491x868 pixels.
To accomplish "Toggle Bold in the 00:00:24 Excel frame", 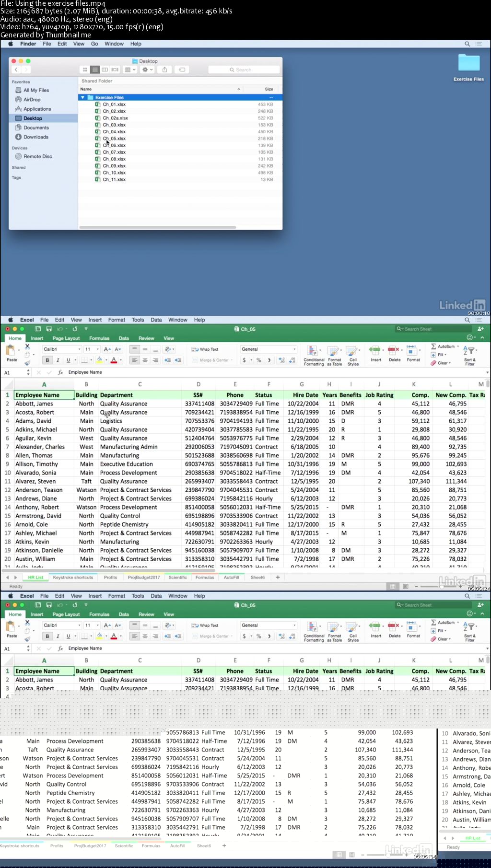I will click(x=47, y=360).
